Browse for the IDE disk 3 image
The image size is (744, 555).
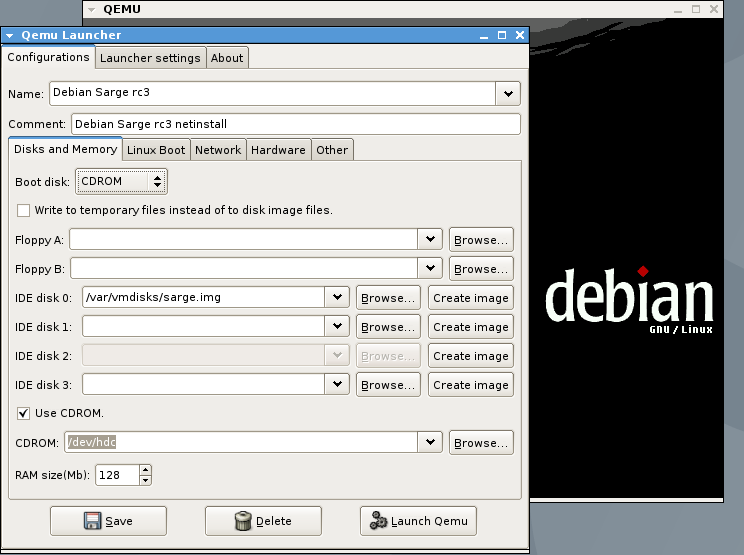[388, 384]
